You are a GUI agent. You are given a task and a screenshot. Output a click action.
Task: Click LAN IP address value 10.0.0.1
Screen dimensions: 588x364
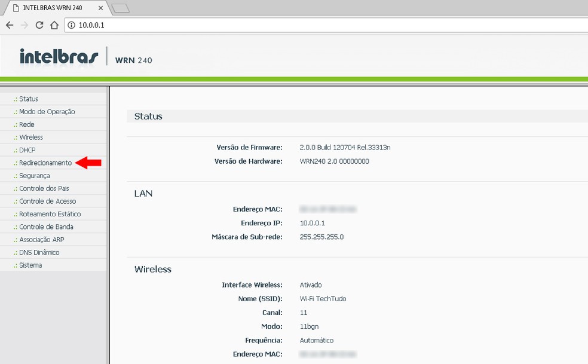point(313,223)
